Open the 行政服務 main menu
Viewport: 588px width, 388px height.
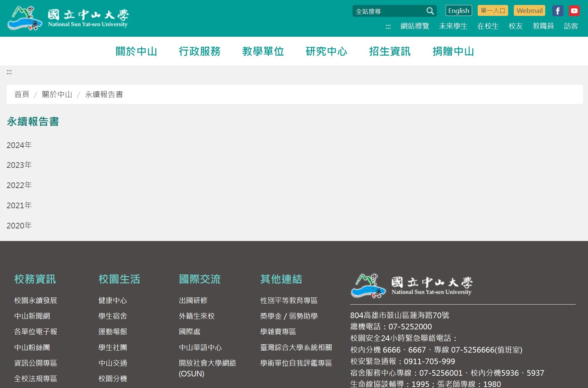pos(199,51)
